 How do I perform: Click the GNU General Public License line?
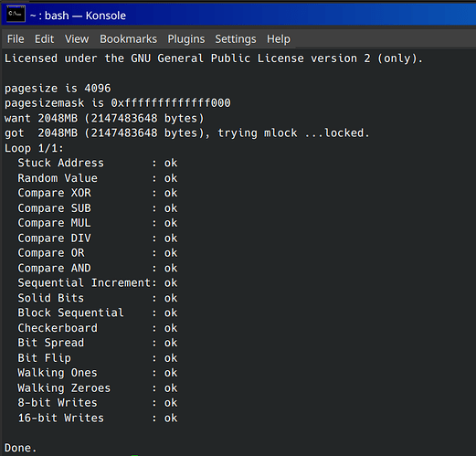pyautogui.click(x=214, y=58)
